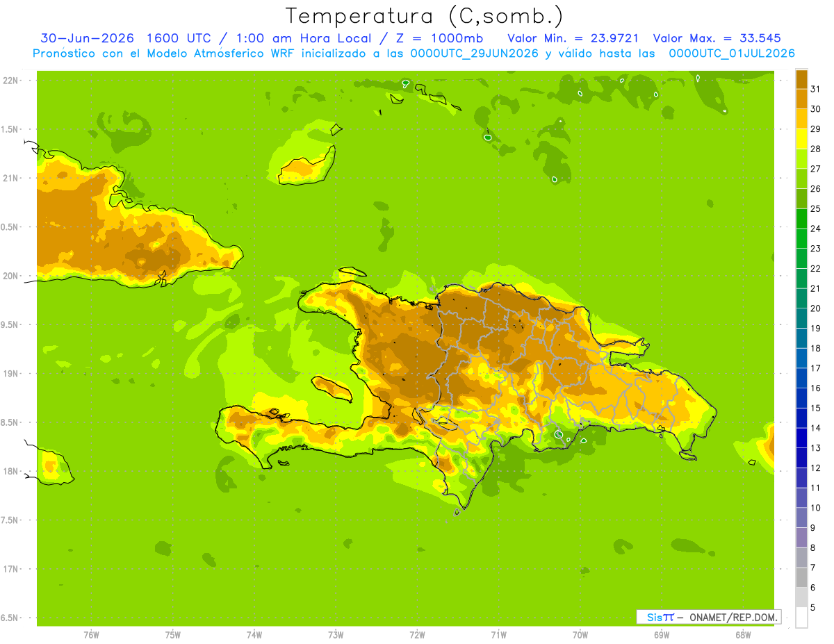Click the '70W' longitude label
The width and height of the screenshot is (834, 644).
point(580,635)
